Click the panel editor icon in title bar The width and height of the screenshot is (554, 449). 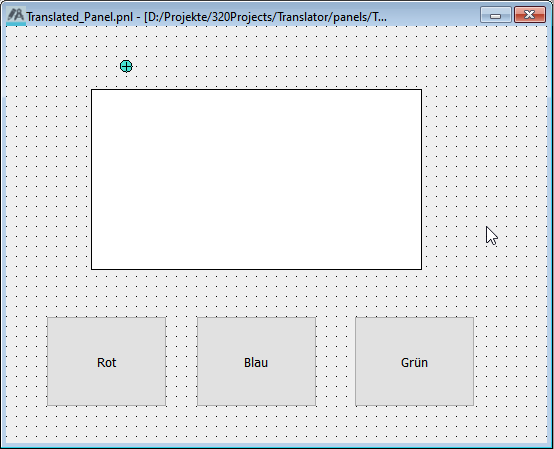(x=16, y=16)
